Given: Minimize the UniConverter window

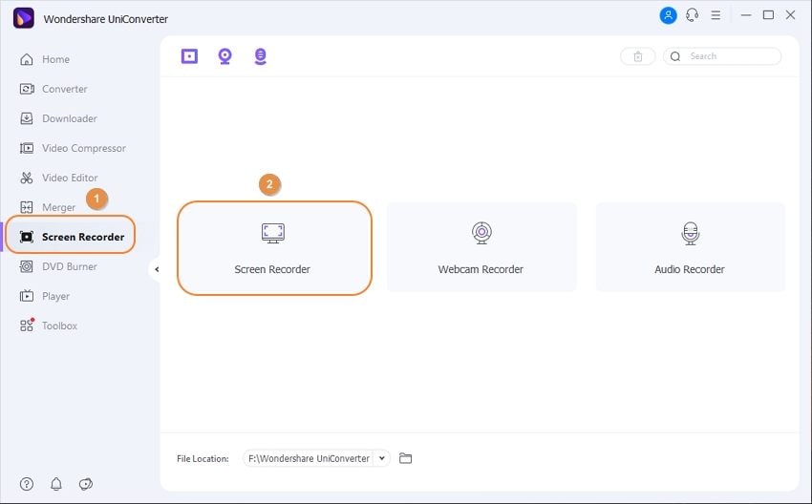Looking at the screenshot, I should pos(746,15).
